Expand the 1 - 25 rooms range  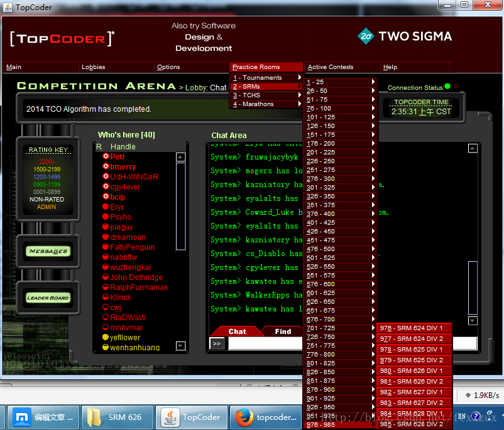coord(341,82)
